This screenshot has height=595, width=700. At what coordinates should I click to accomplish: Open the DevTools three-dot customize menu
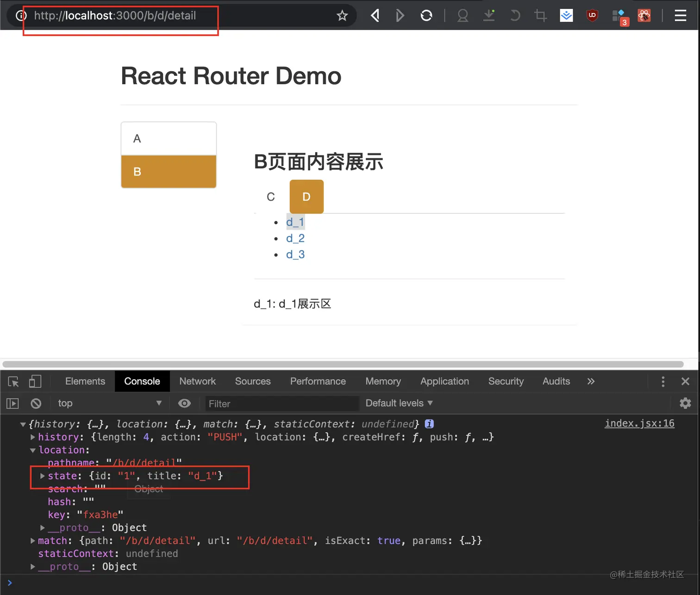[663, 382]
